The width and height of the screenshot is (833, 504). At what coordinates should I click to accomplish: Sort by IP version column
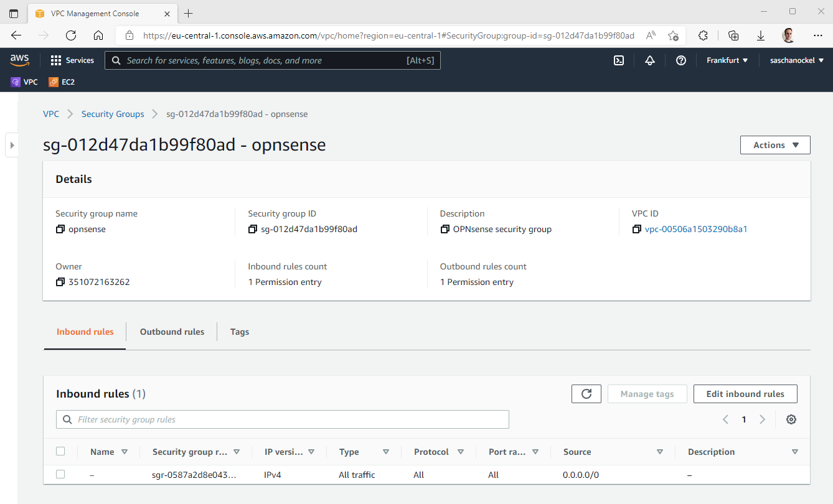(311, 452)
